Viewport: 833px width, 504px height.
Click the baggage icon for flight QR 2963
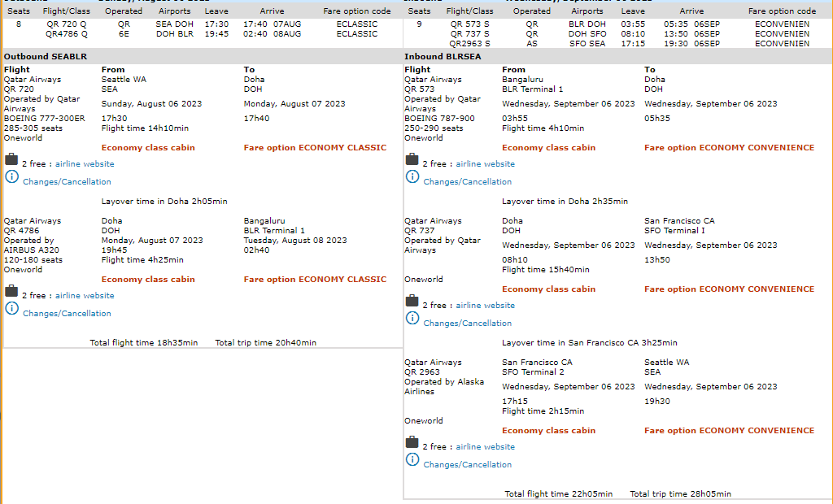tap(412, 443)
